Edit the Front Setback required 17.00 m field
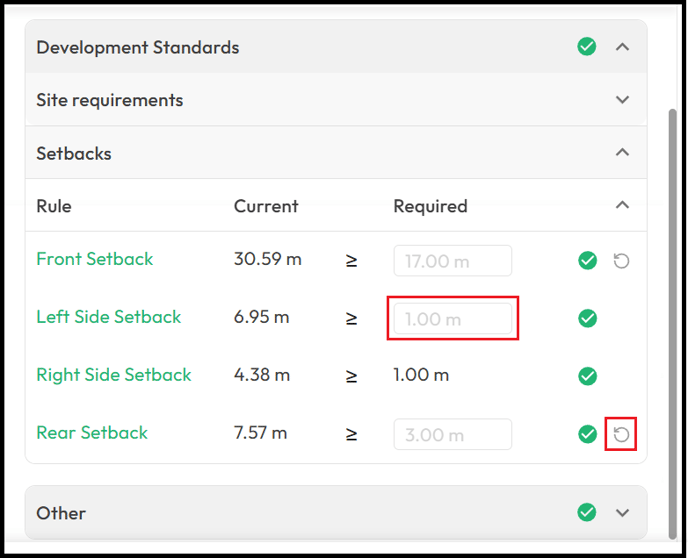 452,261
